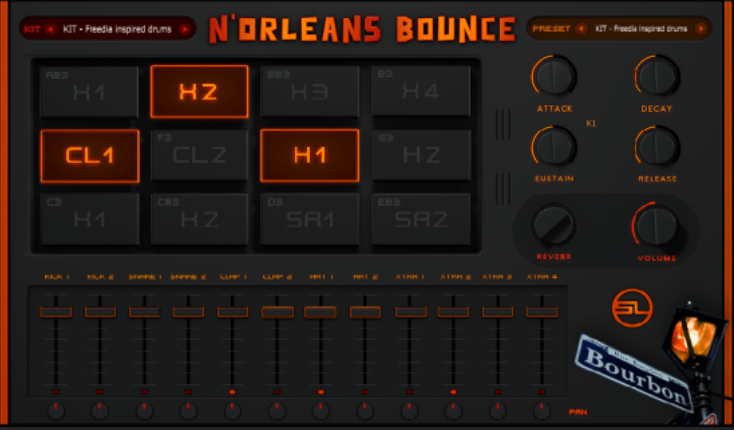Viewport: 734px width, 430px height.
Task: Click the XTRA 3 fader handle
Action: click(498, 312)
